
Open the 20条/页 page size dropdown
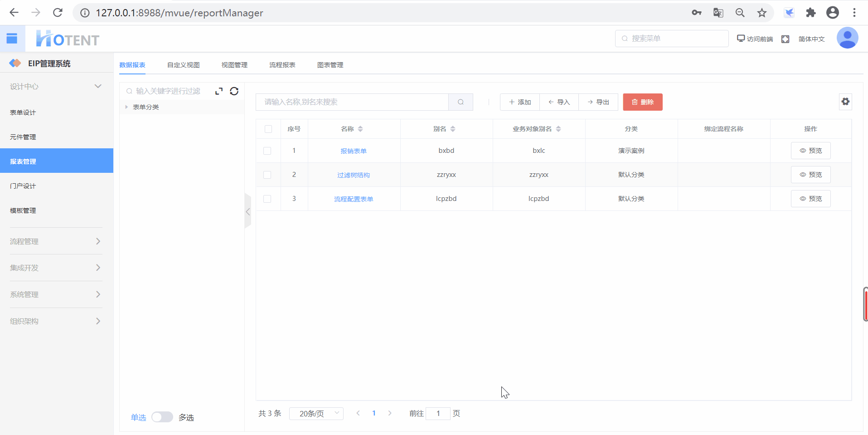coord(316,413)
